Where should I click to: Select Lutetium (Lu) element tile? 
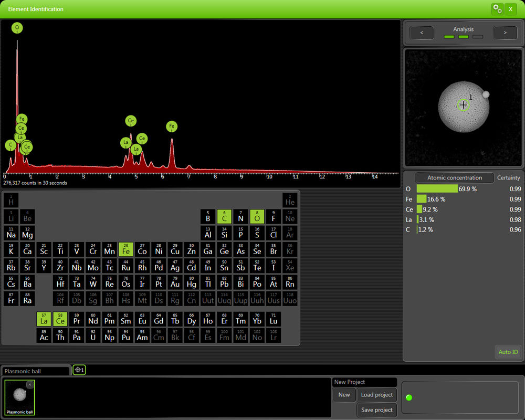click(x=274, y=319)
